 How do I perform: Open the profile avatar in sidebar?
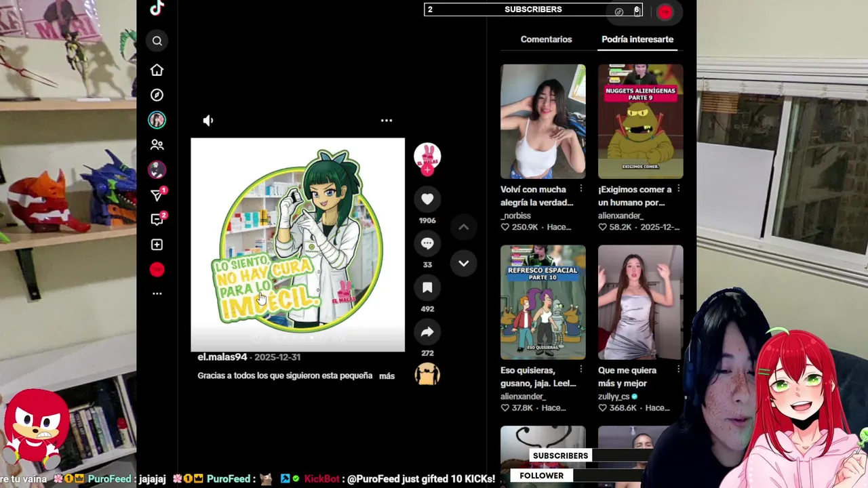click(x=157, y=169)
